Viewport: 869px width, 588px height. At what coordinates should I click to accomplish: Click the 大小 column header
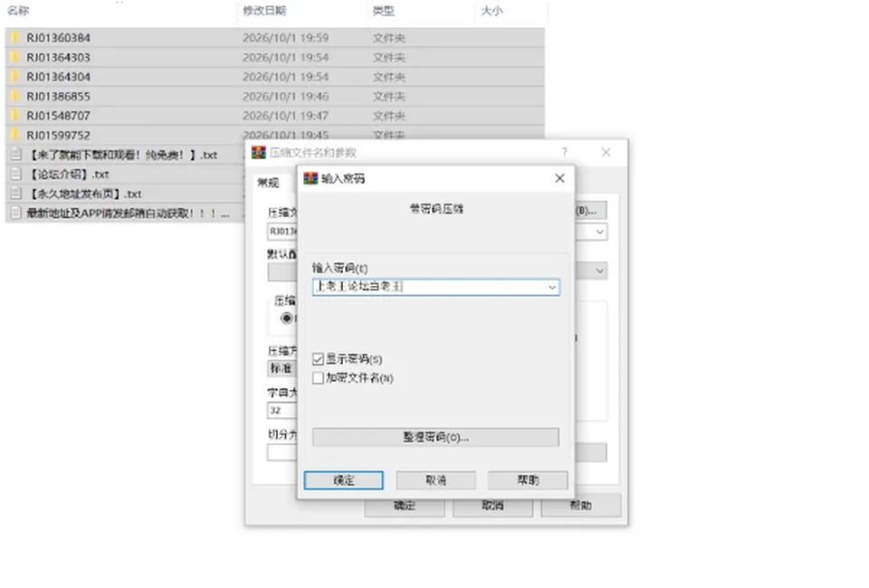click(x=492, y=11)
